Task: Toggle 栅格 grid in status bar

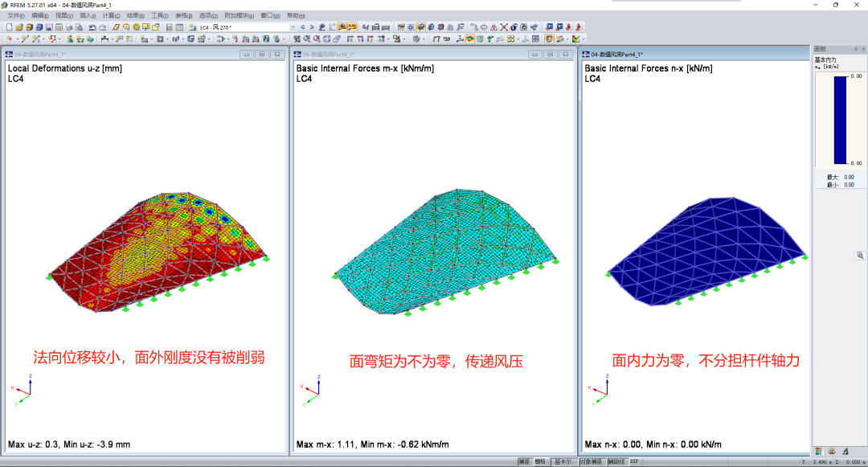Action: coord(540,461)
